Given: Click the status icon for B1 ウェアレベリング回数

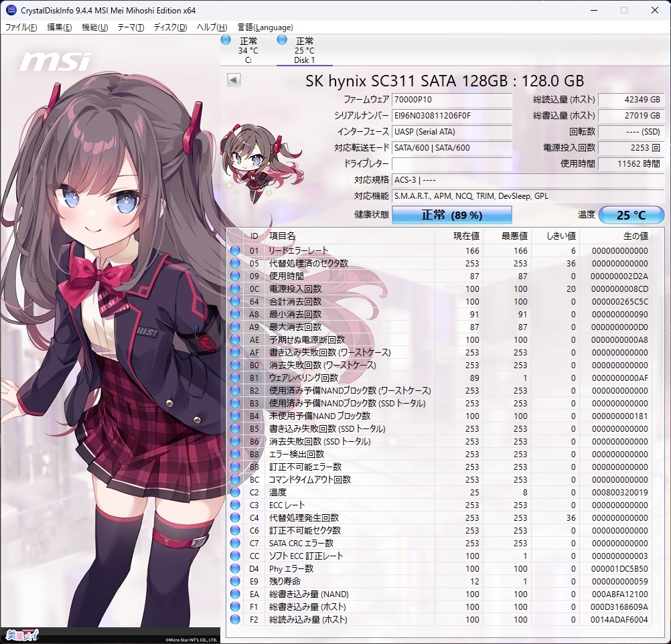Looking at the screenshot, I should (235, 378).
